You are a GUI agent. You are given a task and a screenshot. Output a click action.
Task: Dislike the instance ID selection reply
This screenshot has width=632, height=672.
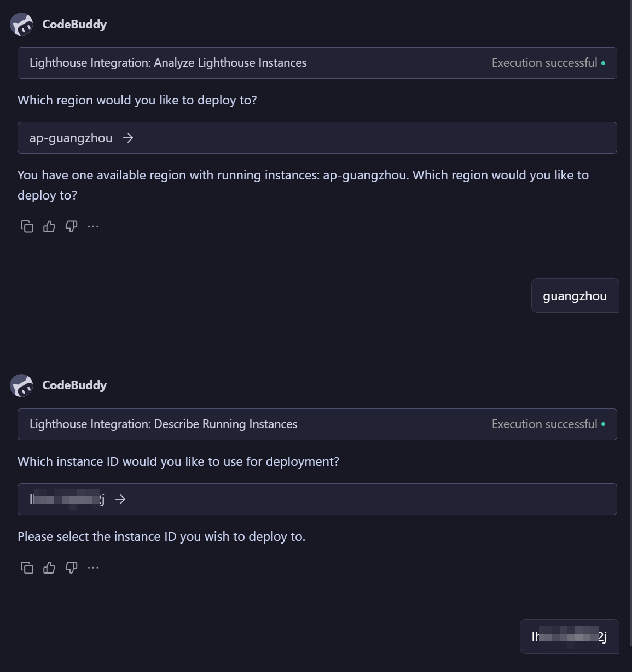[71, 568]
